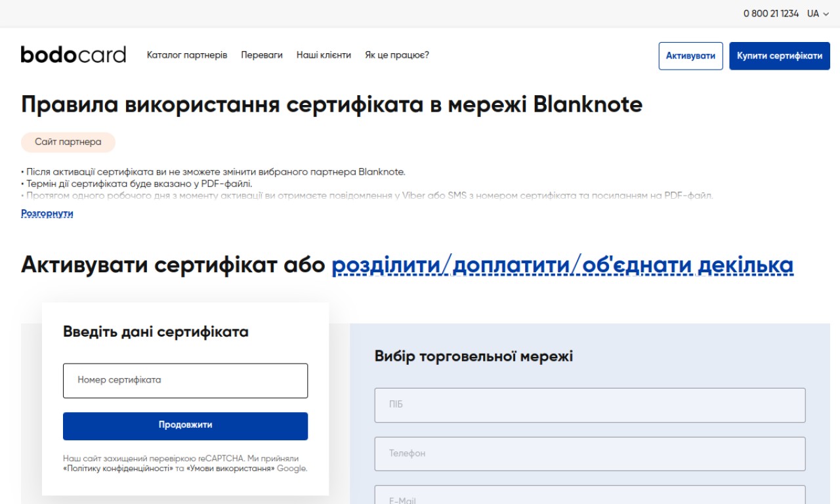Screen dimensions: 840x504
Task: Click the Активувати button in header
Action: click(x=690, y=56)
